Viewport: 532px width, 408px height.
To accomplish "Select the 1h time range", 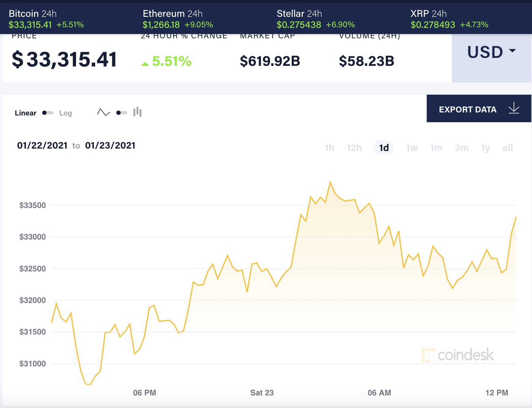I will [330, 148].
